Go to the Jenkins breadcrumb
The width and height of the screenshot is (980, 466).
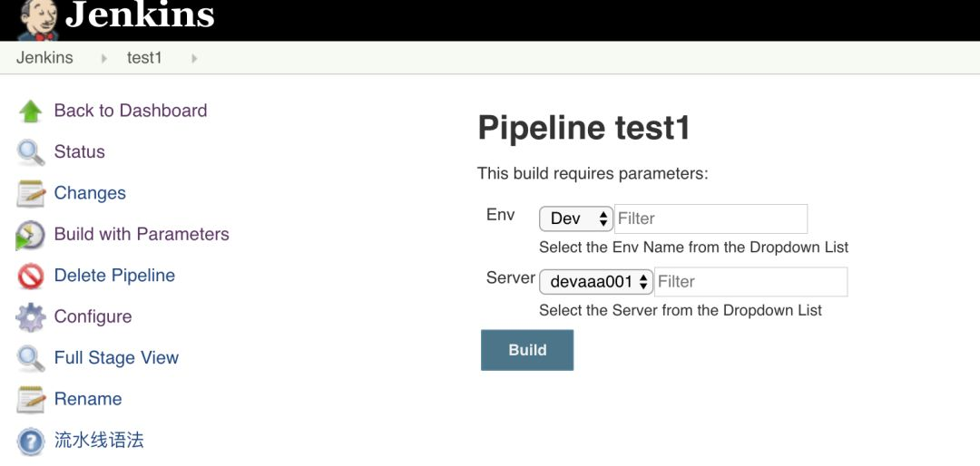[x=44, y=58]
